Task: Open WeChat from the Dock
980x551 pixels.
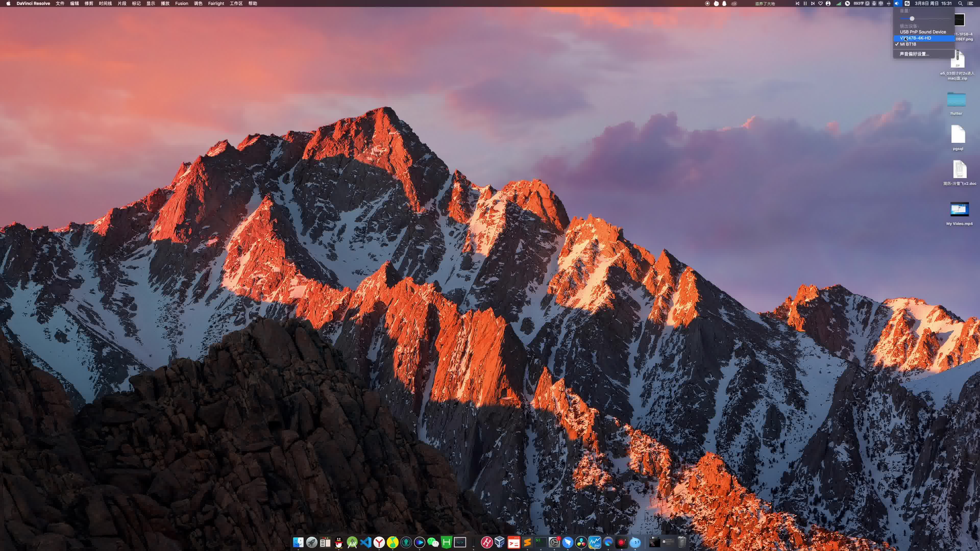Action: (x=433, y=543)
